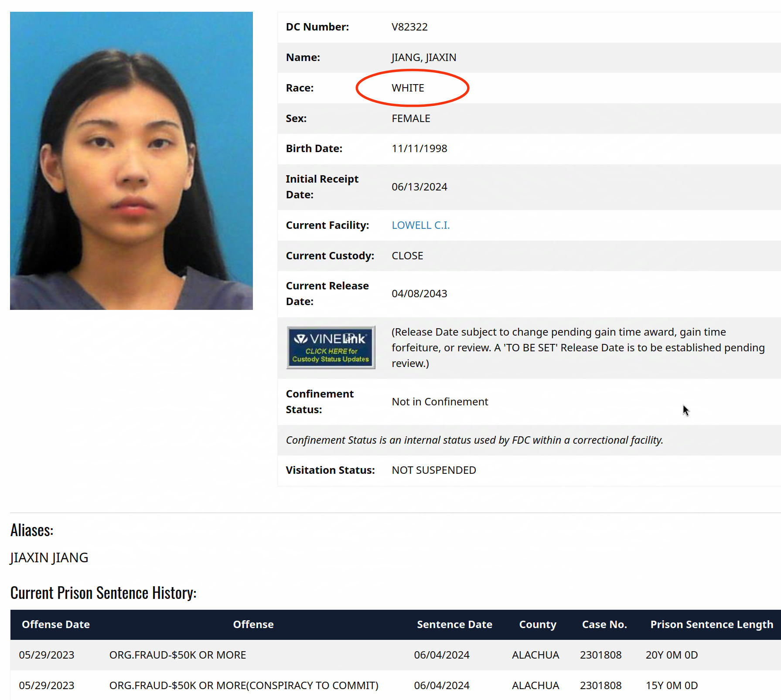Click the Offense Date column header
Viewport: 781px width, 700px height.
tap(56, 625)
